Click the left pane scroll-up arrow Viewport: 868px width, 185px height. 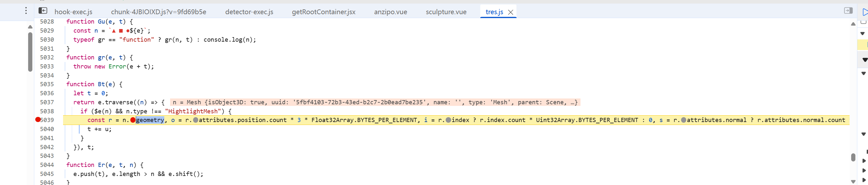coord(30,26)
